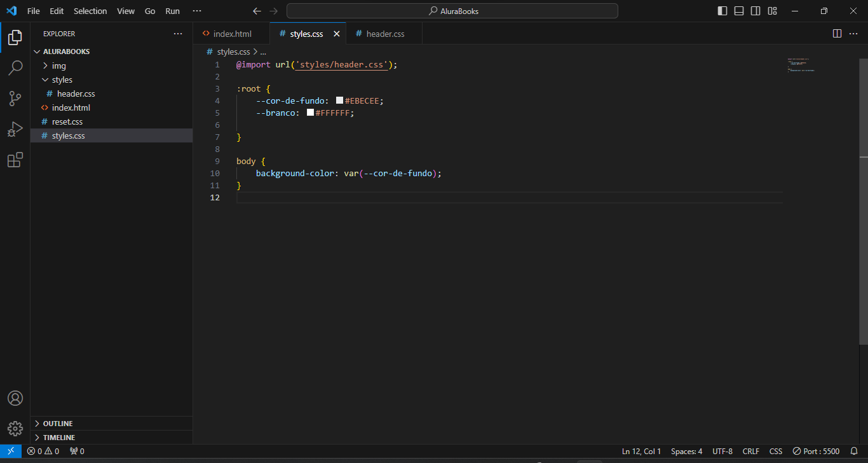Open the Search view icon
Image resolution: width=868 pixels, height=463 pixels.
pyautogui.click(x=15, y=68)
